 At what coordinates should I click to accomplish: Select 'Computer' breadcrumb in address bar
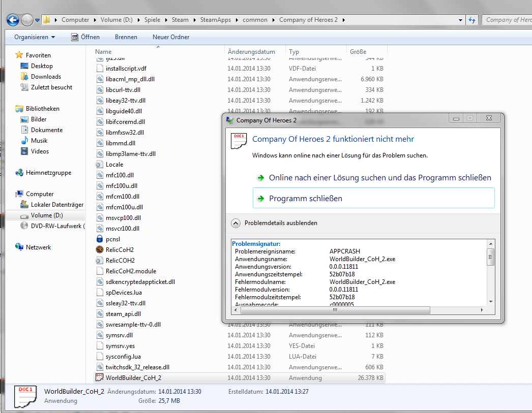75,20
